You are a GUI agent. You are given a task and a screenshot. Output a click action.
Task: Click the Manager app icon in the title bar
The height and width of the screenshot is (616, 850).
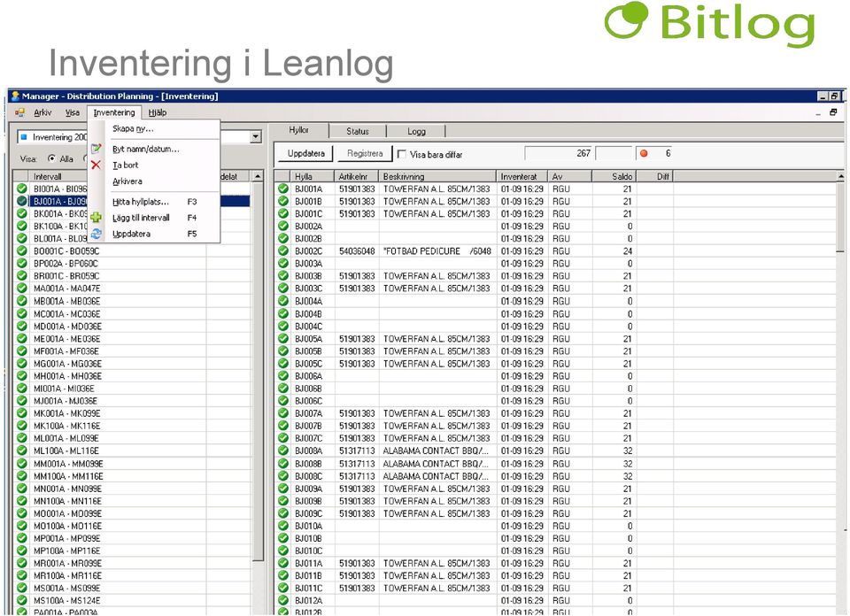coord(15,96)
